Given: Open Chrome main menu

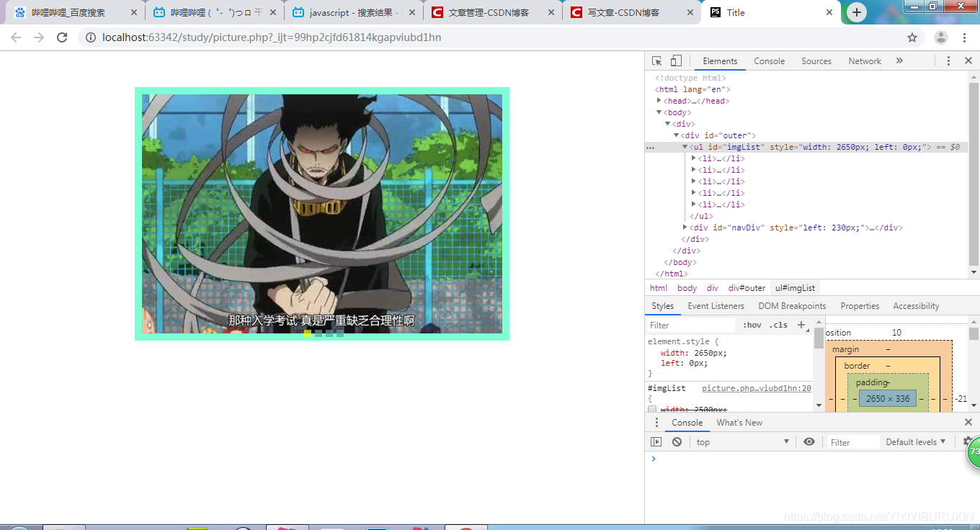Looking at the screenshot, I should tap(964, 37).
